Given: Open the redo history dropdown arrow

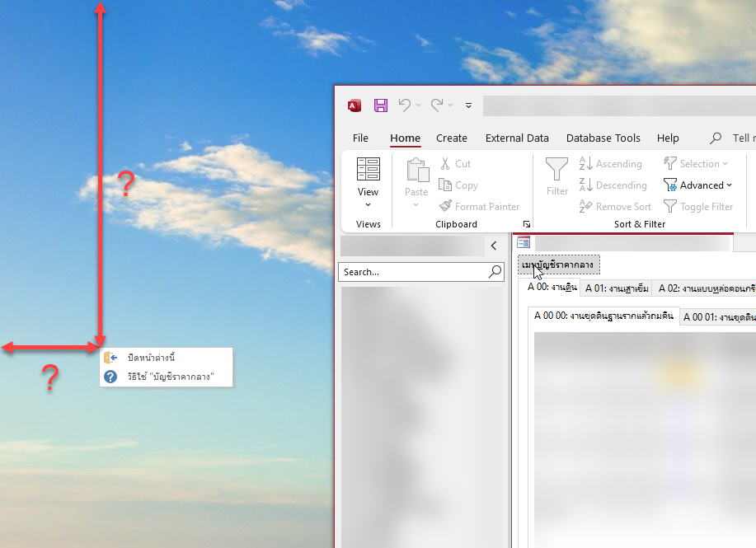Looking at the screenshot, I should click(450, 105).
